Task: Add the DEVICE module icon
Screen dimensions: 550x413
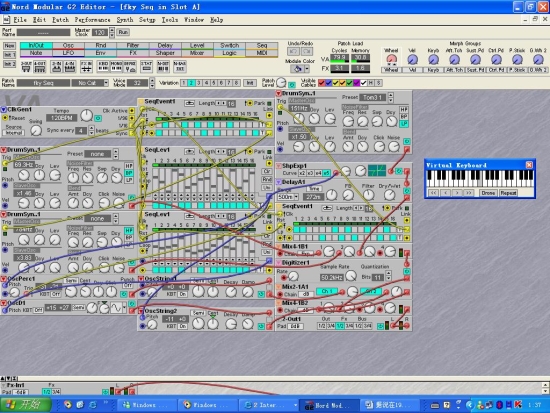Action: point(130,66)
